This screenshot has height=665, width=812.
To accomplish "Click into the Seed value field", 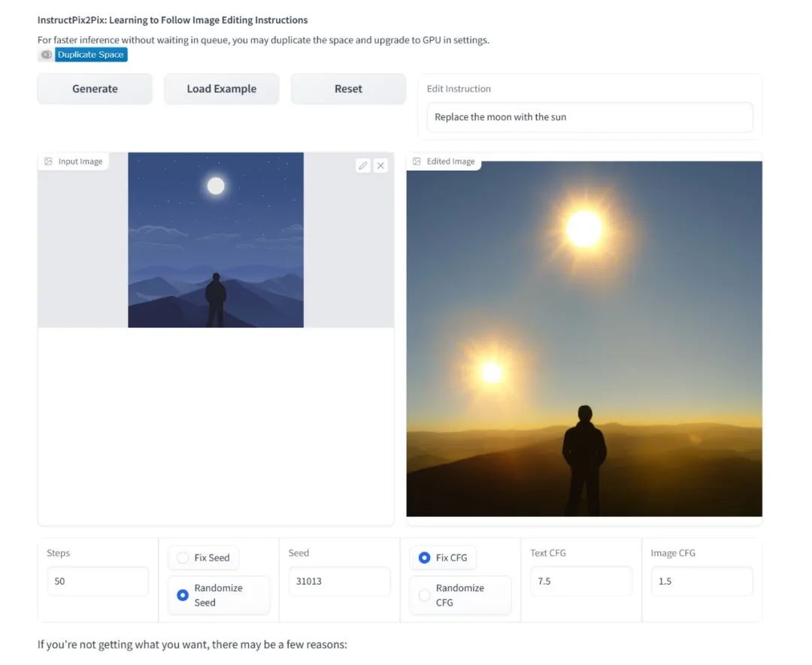I will pyautogui.click(x=339, y=581).
